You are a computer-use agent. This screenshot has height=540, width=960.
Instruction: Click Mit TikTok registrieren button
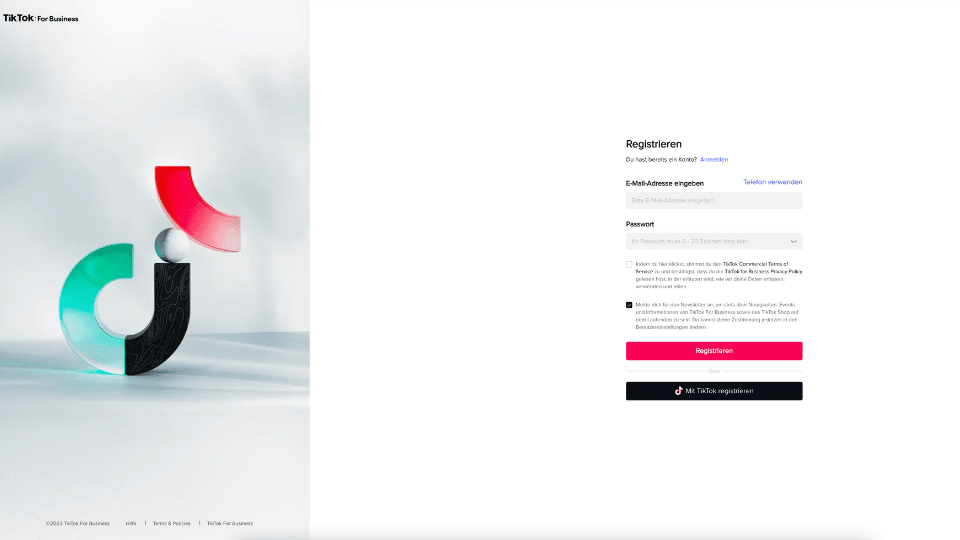coord(714,391)
